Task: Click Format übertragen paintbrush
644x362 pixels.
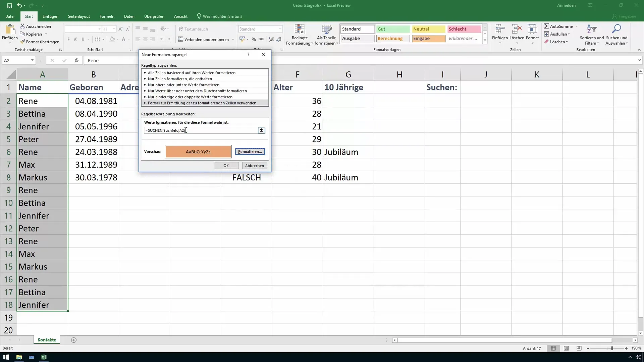Action: [x=40, y=42]
